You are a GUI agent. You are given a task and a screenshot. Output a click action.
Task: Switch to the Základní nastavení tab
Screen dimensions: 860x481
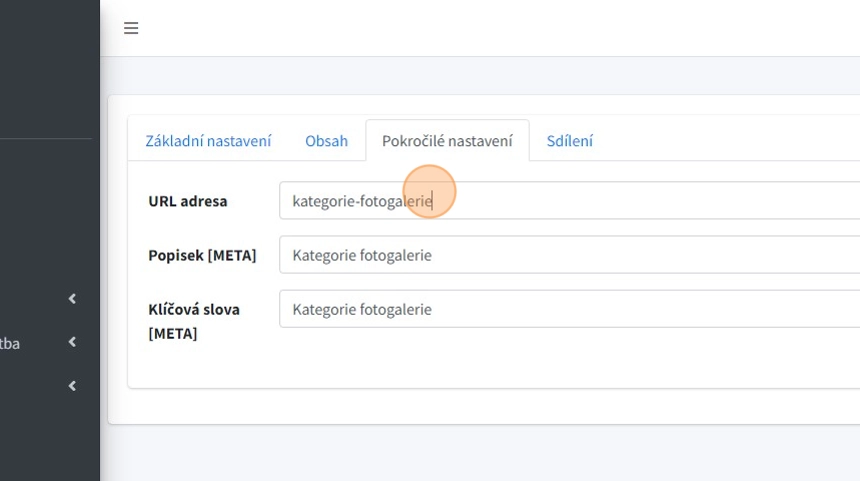click(x=208, y=141)
